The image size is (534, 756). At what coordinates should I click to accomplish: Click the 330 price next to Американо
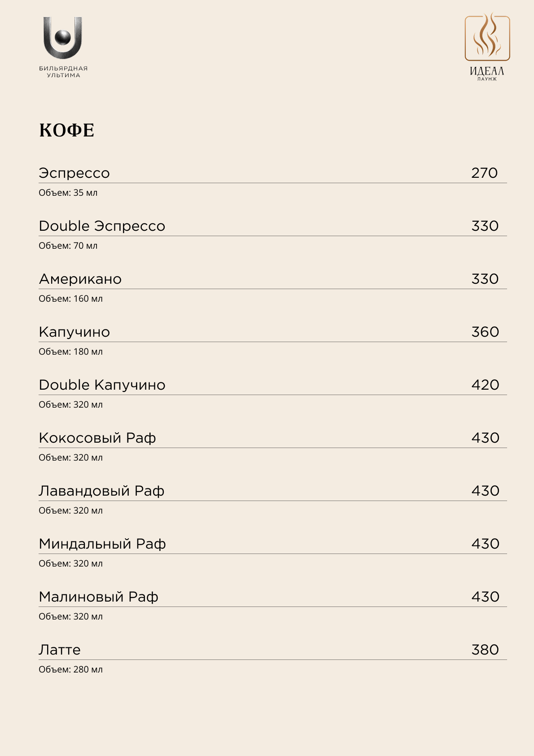coord(485,279)
